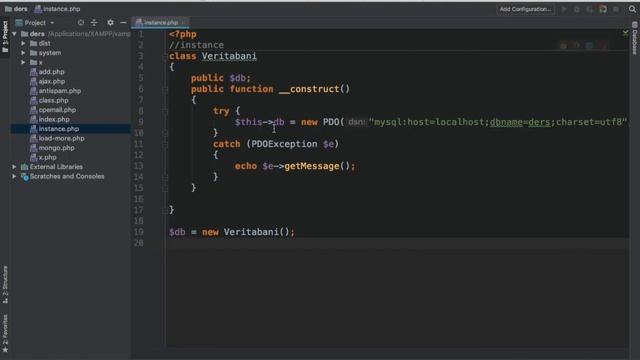Click the Run configuration play icon

pos(564,9)
